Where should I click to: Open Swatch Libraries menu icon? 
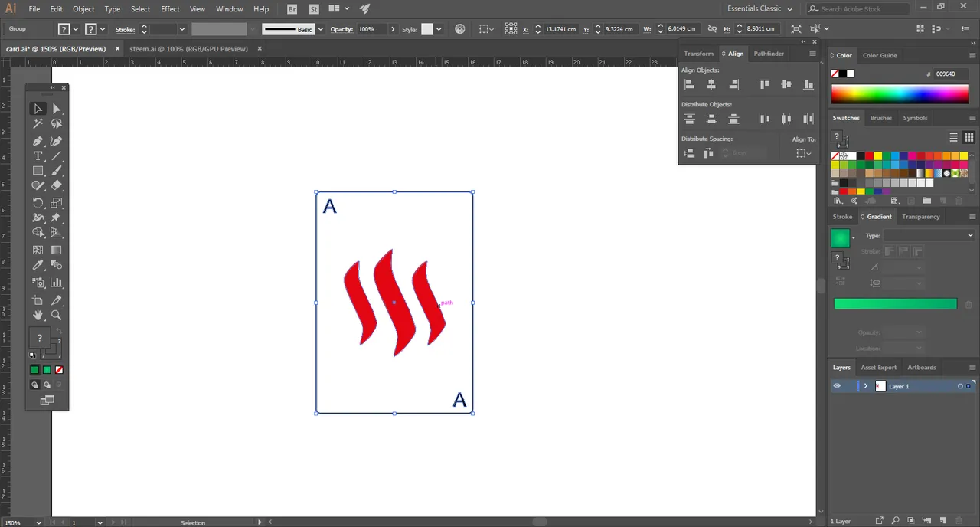(x=837, y=201)
